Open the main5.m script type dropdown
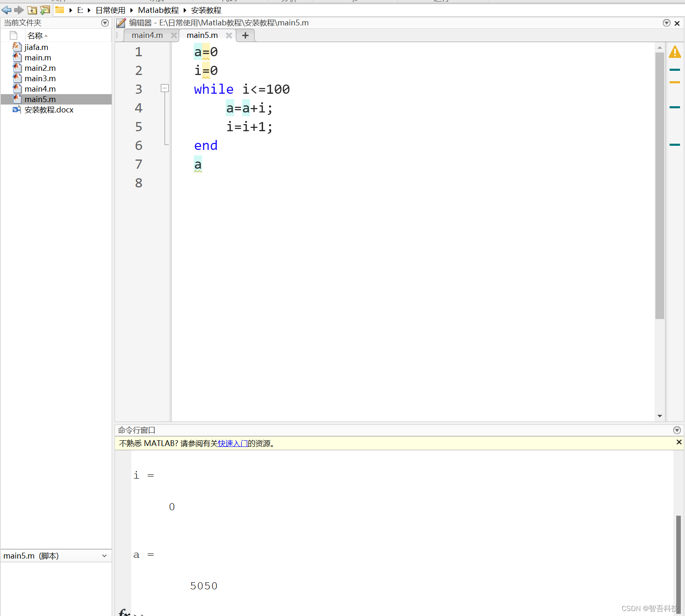Screen dimensions: 685x616 [x=105, y=556]
